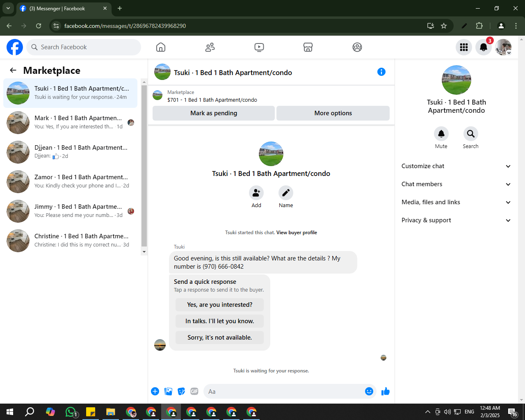Expand Chat members section
Screen dimensions: 525x420
point(456,184)
